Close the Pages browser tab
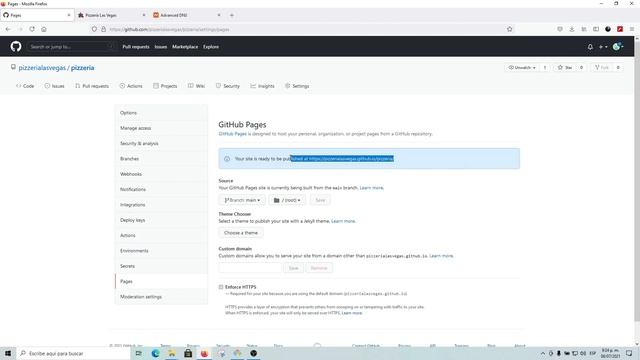640x360 pixels. tap(69, 15)
